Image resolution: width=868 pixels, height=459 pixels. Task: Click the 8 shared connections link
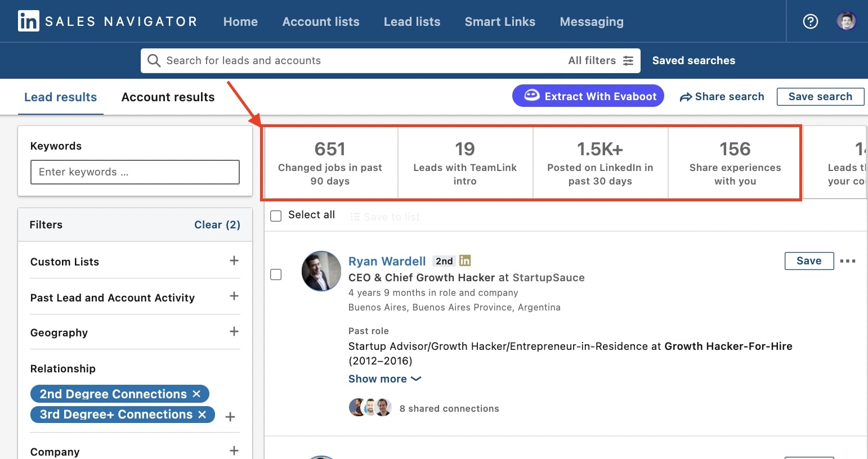coord(449,408)
